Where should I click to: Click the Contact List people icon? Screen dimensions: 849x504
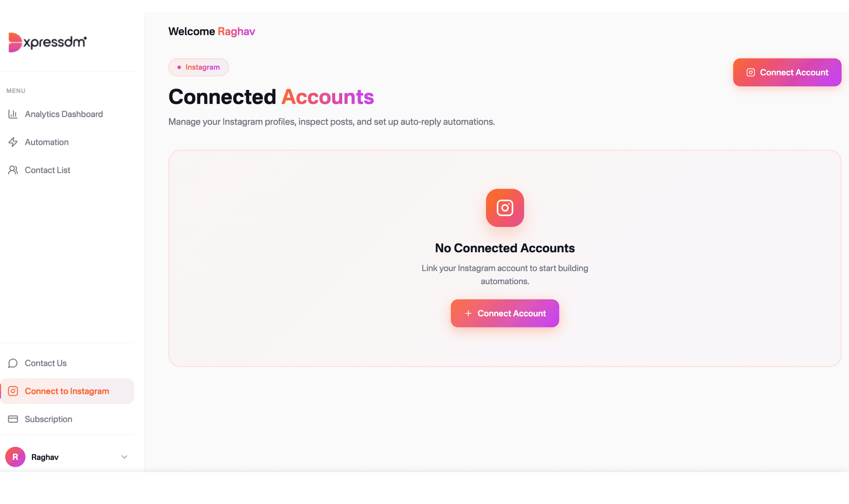[13, 170]
